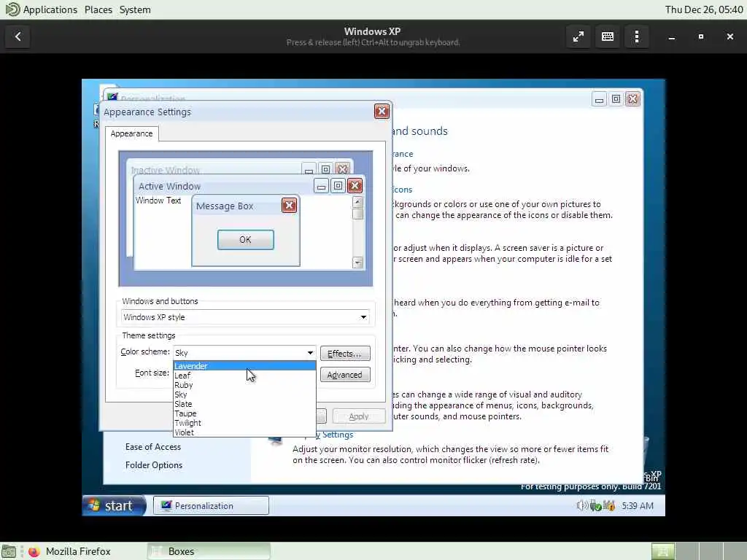The image size is (747, 560).
Task: Click preview Message Box close icon
Action: [289, 206]
